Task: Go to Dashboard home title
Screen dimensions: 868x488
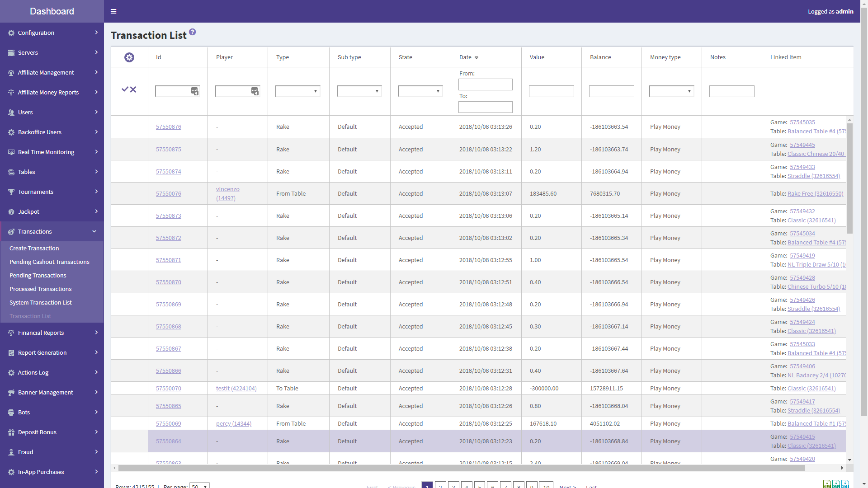Action: coord(52,11)
